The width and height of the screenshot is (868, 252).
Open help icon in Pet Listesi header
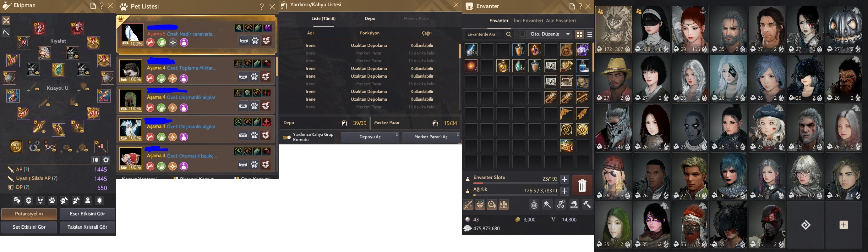[262, 6]
